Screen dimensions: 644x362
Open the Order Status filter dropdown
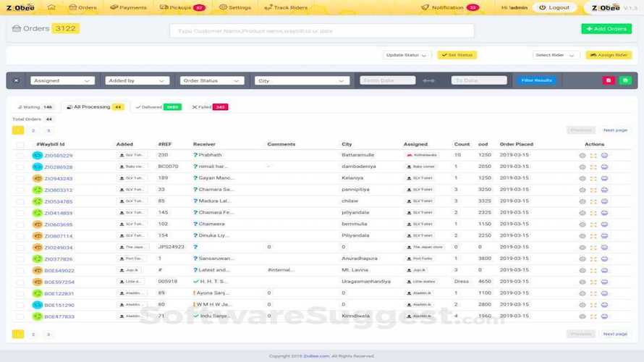tap(212, 80)
